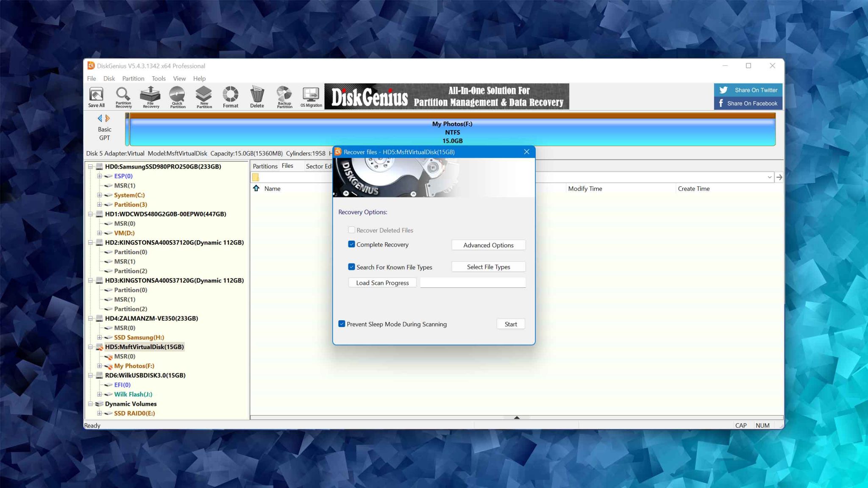Click the Advanced Options button

(488, 245)
